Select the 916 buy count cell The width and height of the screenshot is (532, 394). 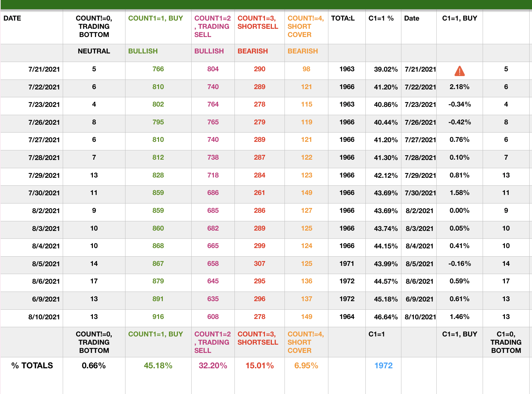coord(158,317)
